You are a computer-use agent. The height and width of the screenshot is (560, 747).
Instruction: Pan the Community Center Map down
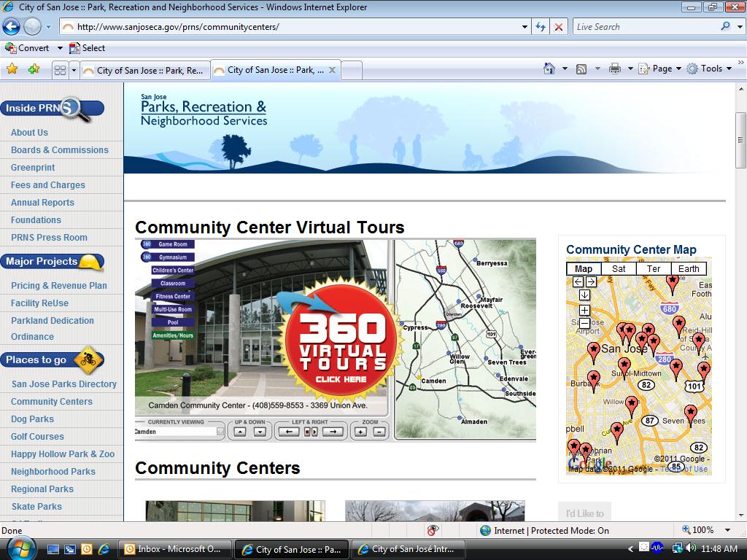tap(584, 295)
